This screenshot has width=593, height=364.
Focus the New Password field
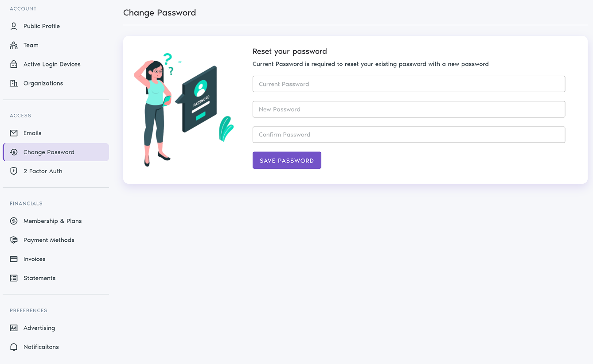pos(409,109)
